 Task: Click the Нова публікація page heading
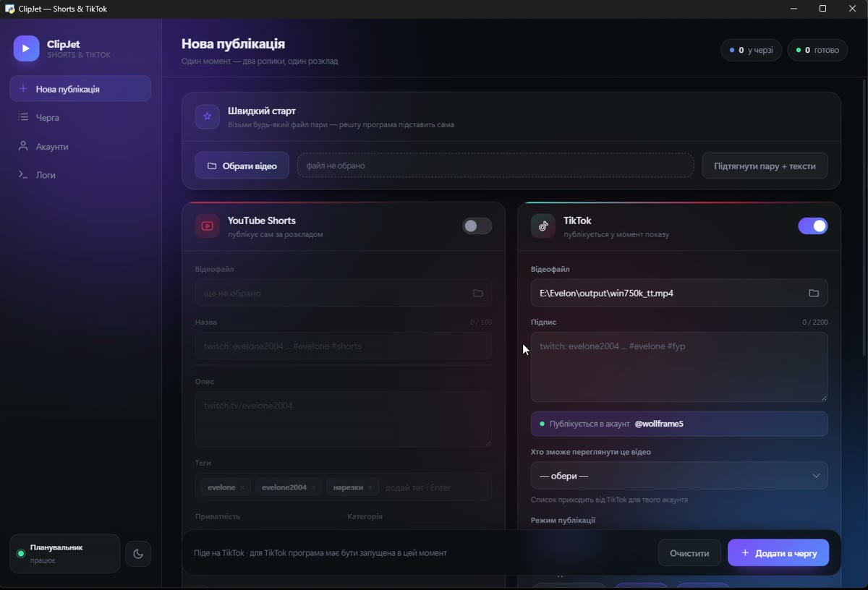(x=233, y=44)
